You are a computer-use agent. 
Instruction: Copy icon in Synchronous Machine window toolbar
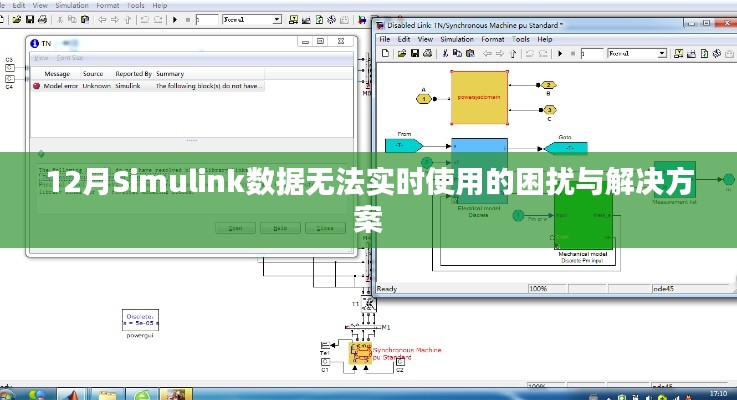(x=457, y=54)
